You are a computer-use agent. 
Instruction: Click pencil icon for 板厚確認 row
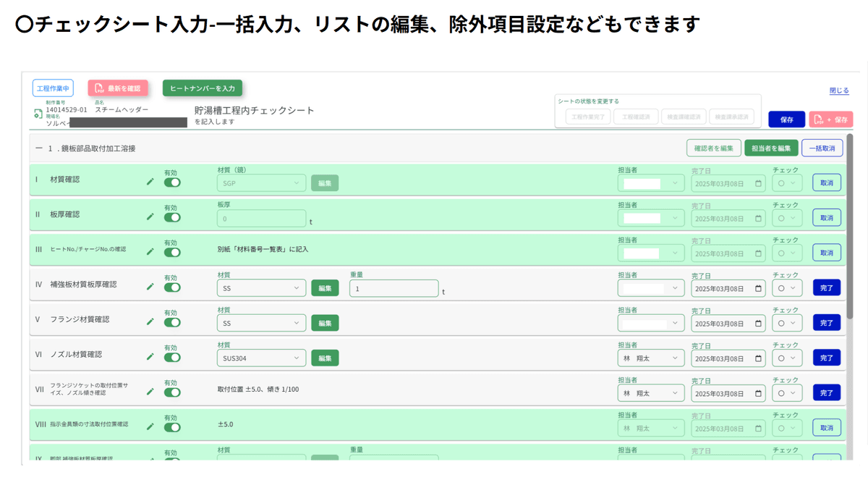coord(150,216)
